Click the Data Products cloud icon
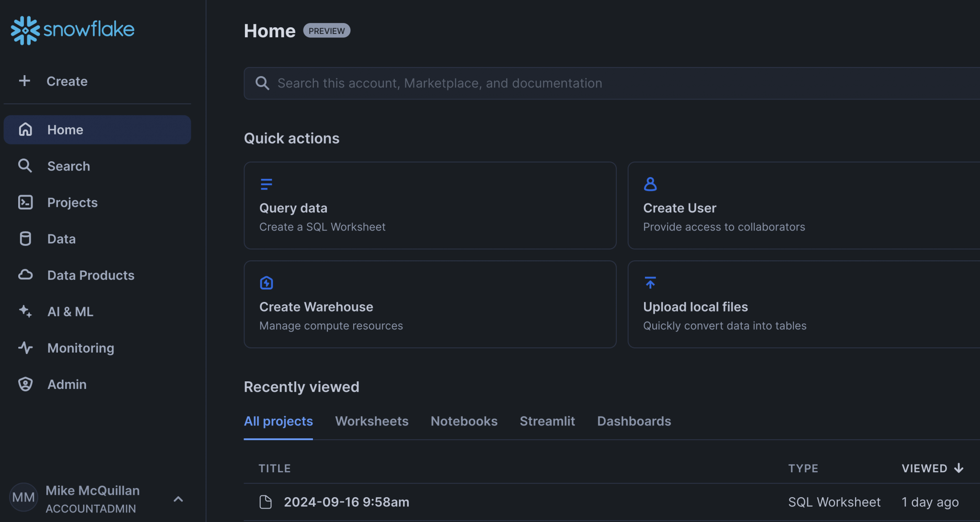The width and height of the screenshot is (980, 522). point(25,275)
